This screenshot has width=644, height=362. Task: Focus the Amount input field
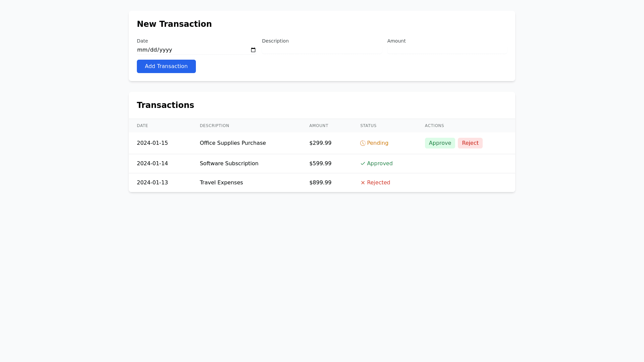point(447,50)
